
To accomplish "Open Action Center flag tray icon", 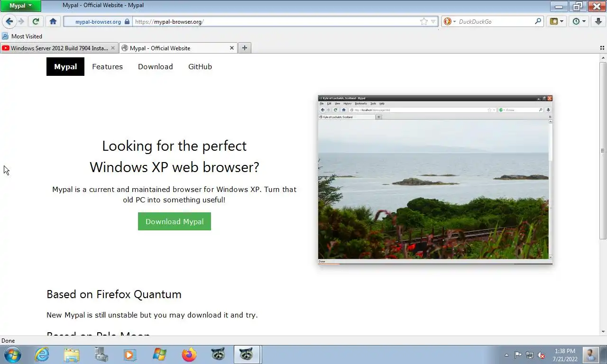I will coord(518,355).
